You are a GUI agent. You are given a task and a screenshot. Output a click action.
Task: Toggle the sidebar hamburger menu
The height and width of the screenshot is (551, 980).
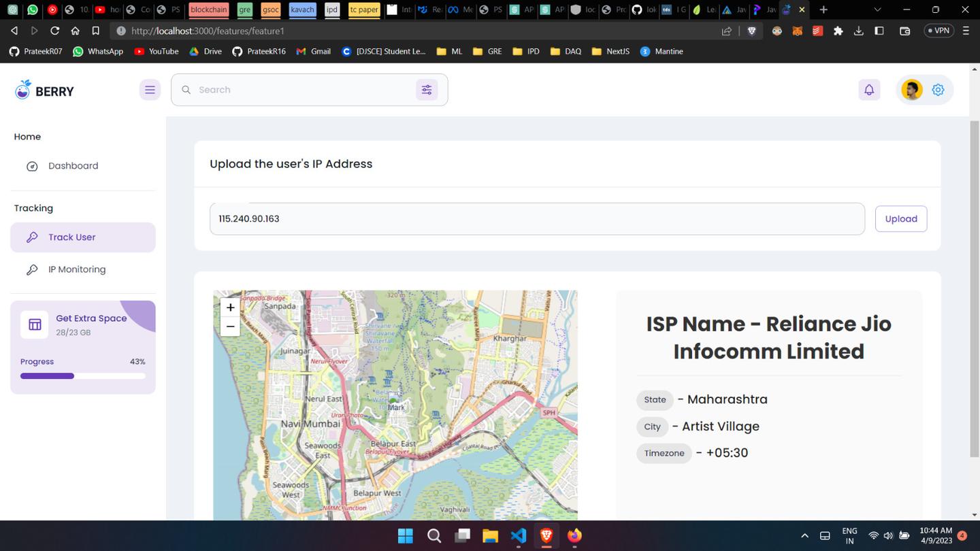(x=150, y=90)
